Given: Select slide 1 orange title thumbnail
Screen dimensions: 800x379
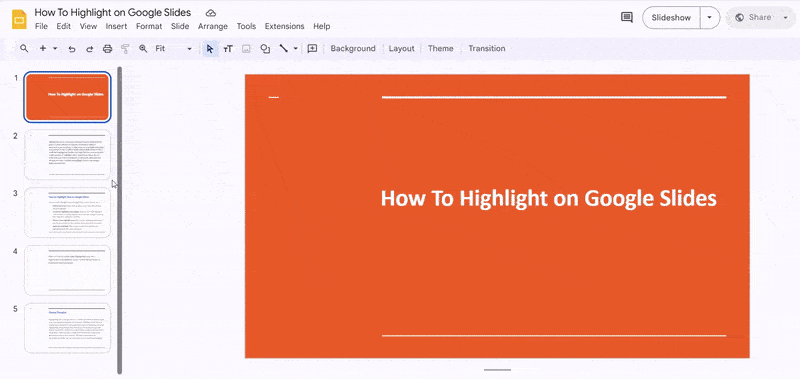Looking at the screenshot, I should [x=67, y=97].
